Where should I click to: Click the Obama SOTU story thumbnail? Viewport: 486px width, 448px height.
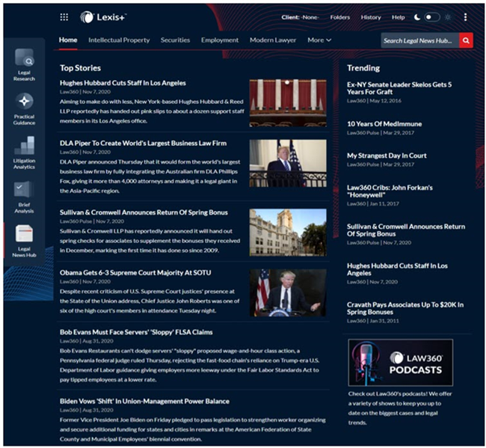pyautogui.click(x=288, y=292)
